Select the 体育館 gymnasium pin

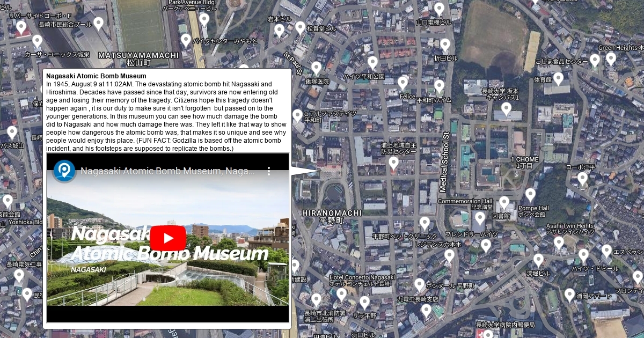tap(558, 79)
